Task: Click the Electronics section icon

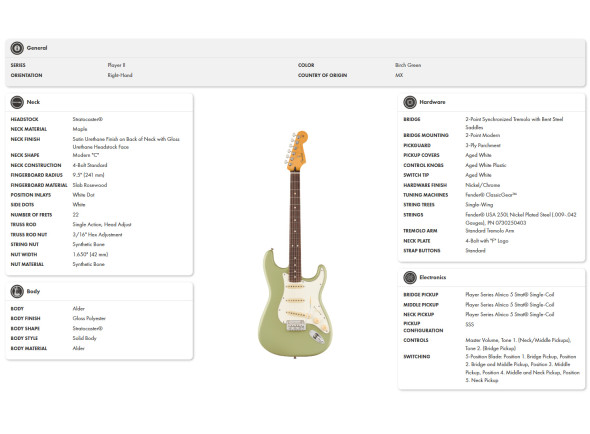Action: tap(410, 278)
